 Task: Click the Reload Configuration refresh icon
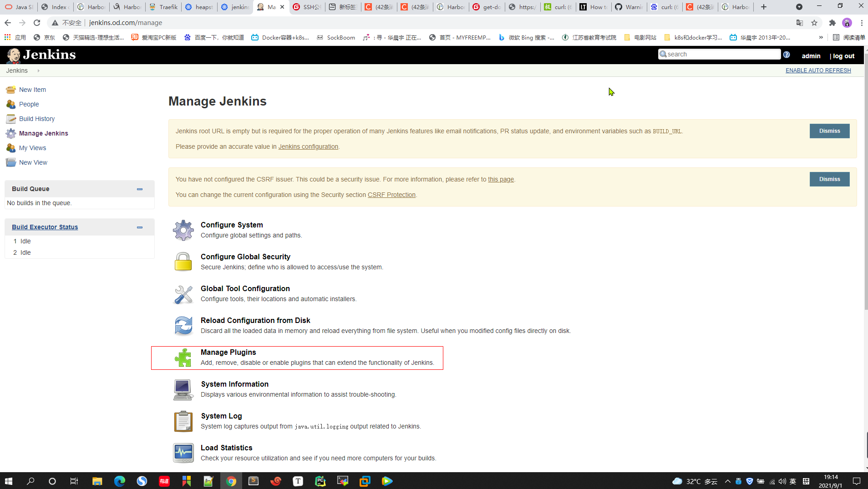tap(183, 326)
